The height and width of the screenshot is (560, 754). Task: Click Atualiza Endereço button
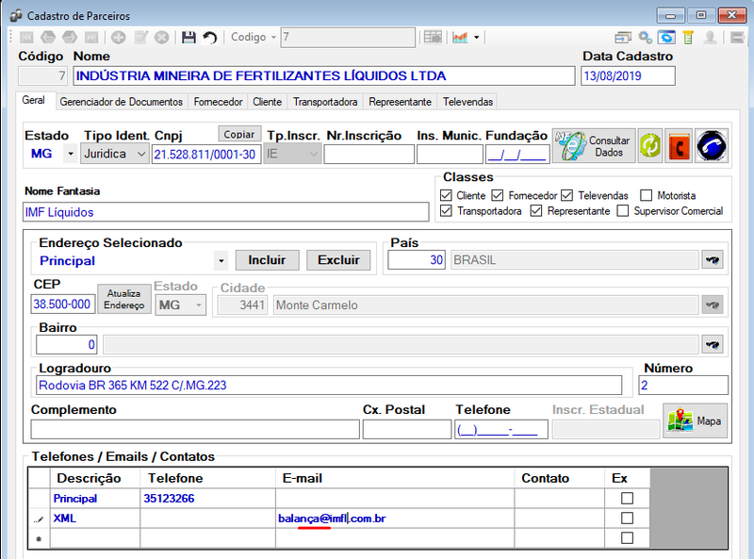(x=124, y=299)
